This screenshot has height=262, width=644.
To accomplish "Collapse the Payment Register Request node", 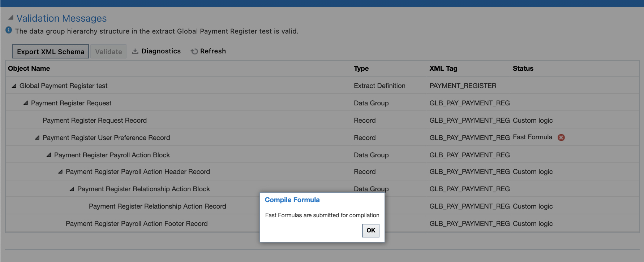I will click(x=26, y=103).
